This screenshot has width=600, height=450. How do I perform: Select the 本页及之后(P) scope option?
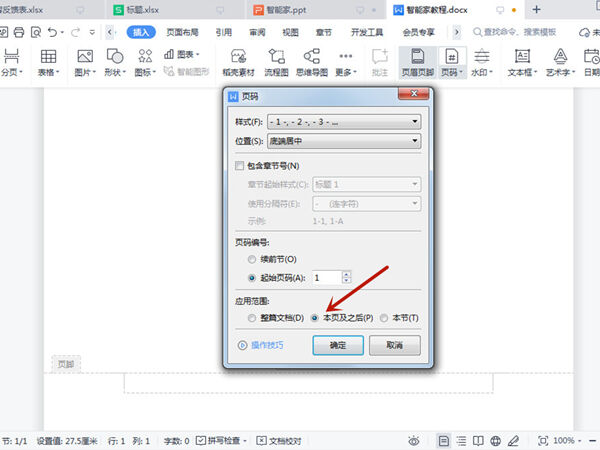coord(314,318)
